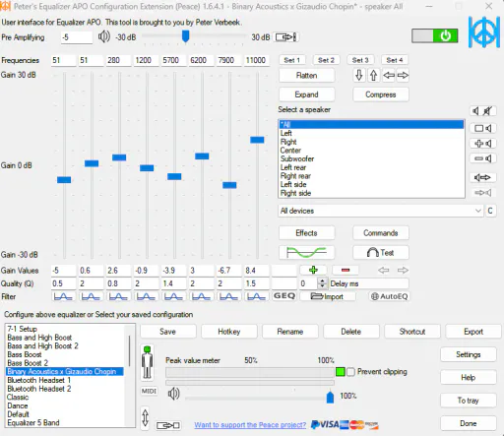Open the green frequency response graph
This screenshot has width=504, height=436.
pyautogui.click(x=306, y=253)
